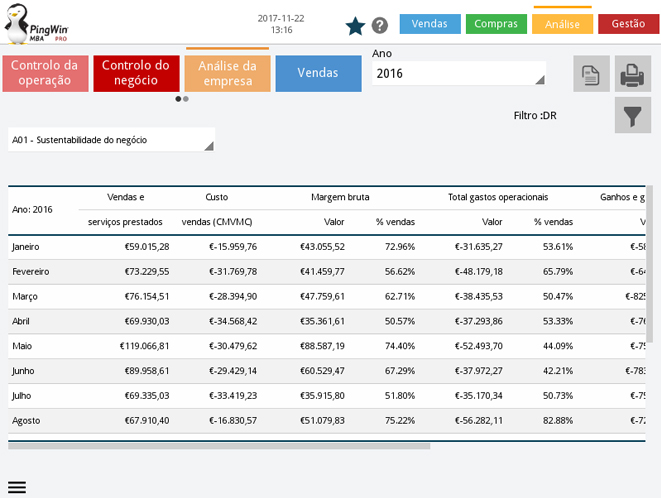
Task: Open the blue Vendas analysis section
Action: pyautogui.click(x=318, y=73)
